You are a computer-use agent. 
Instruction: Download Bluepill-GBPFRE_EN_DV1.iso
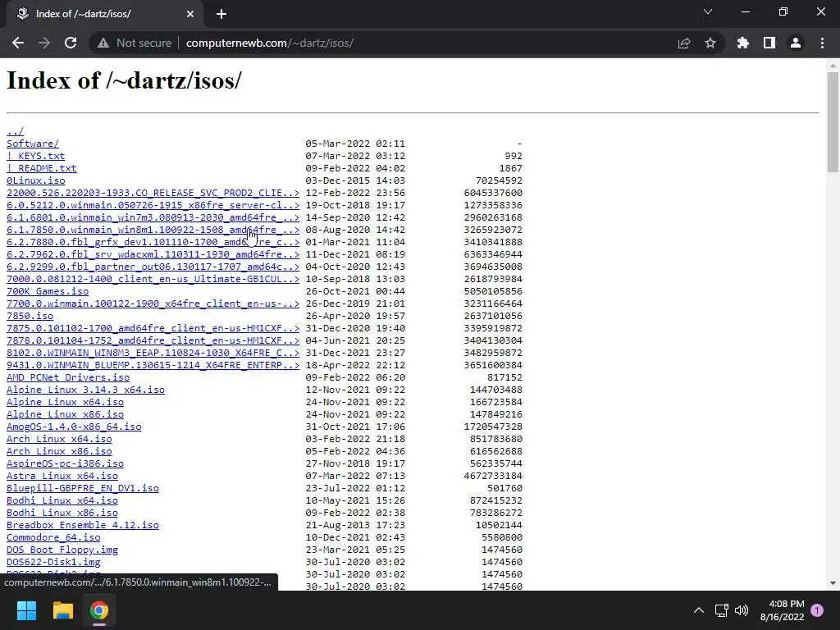tap(83, 489)
